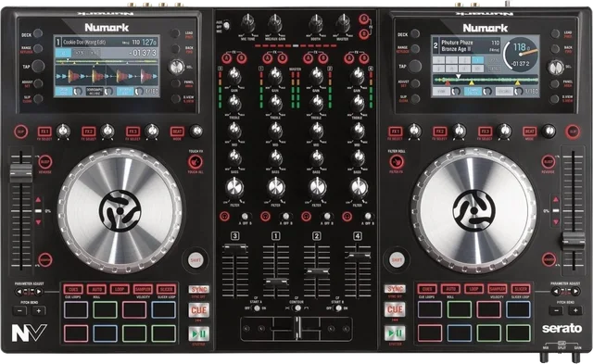This screenshot has height=364, width=593.
Task: Click left parameter adjust left arrow
Action: [x=19, y=292]
